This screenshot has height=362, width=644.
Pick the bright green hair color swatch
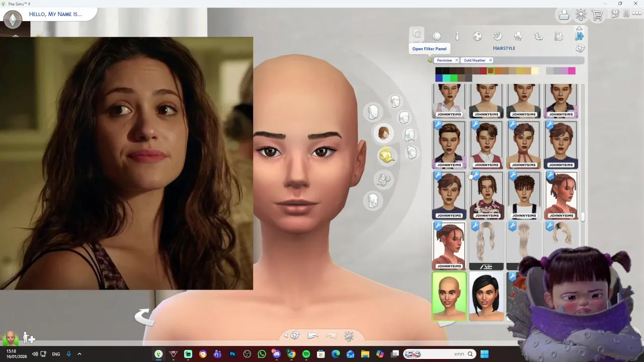(453, 78)
